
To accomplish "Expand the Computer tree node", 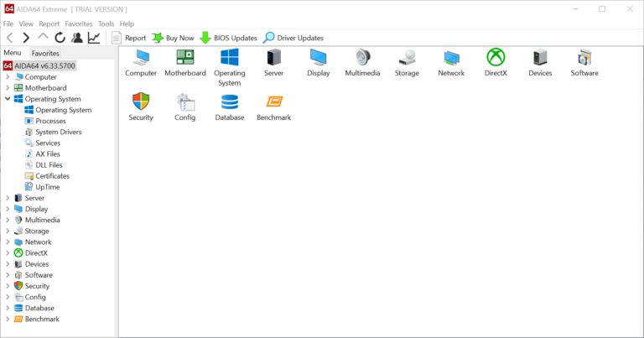I will (x=8, y=77).
